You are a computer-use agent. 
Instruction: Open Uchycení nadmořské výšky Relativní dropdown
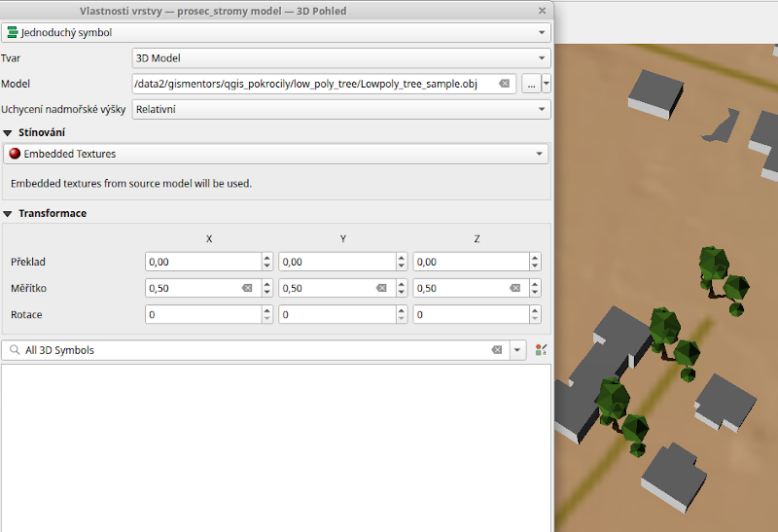pyautogui.click(x=341, y=109)
